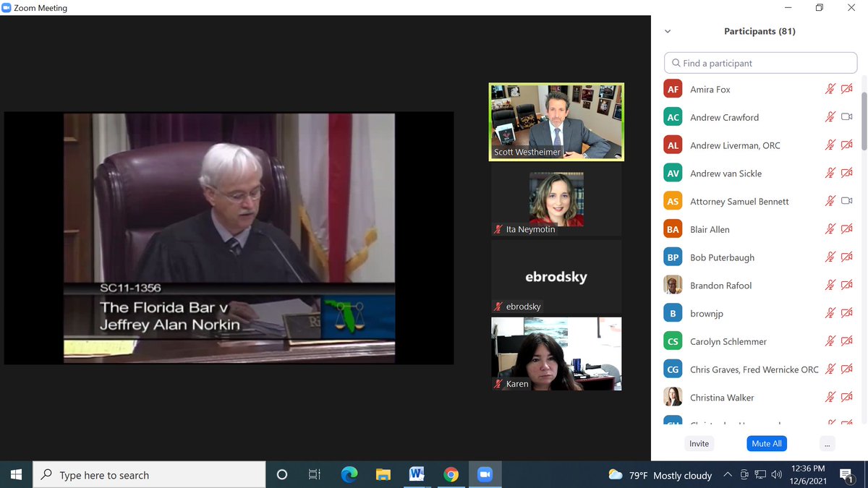Open Microsoft Word from the taskbar
868x488 pixels.
click(417, 475)
